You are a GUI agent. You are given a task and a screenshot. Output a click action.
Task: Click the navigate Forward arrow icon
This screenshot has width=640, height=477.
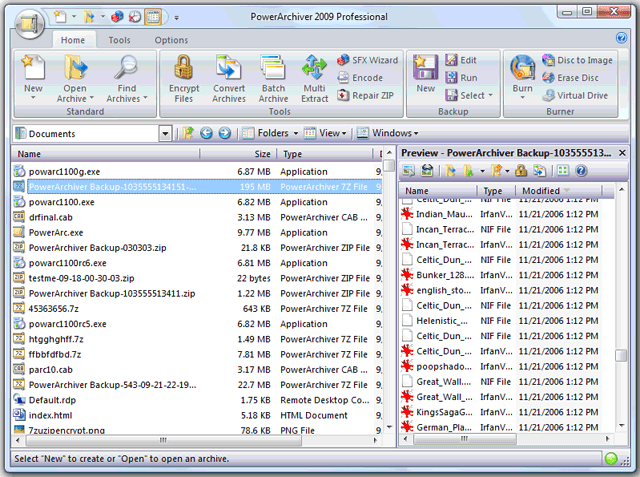point(224,133)
